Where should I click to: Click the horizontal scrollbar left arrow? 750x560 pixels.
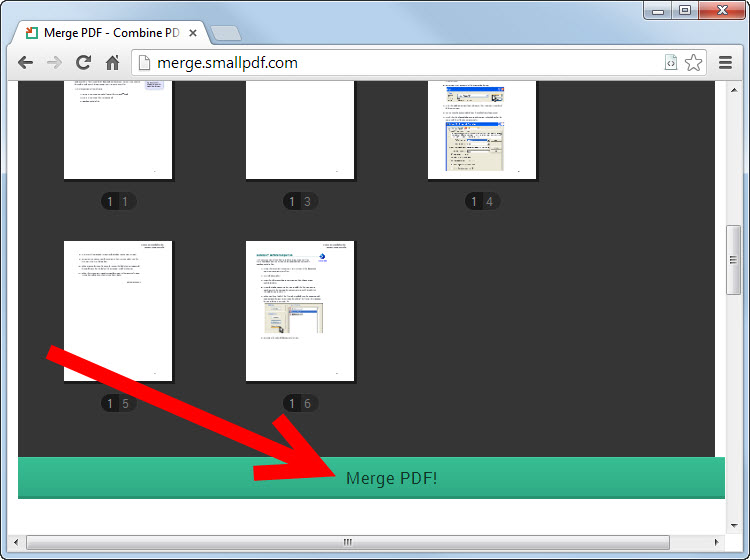(x=16, y=542)
